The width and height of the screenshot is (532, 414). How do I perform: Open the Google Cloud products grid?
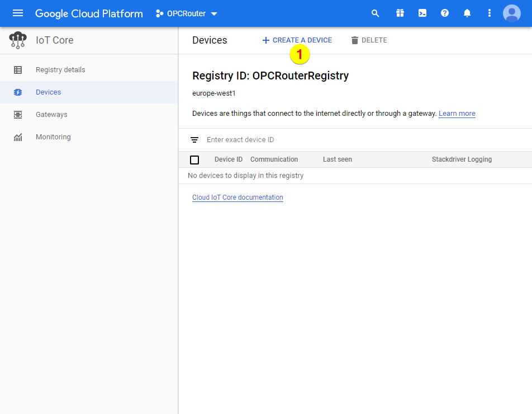(400, 13)
